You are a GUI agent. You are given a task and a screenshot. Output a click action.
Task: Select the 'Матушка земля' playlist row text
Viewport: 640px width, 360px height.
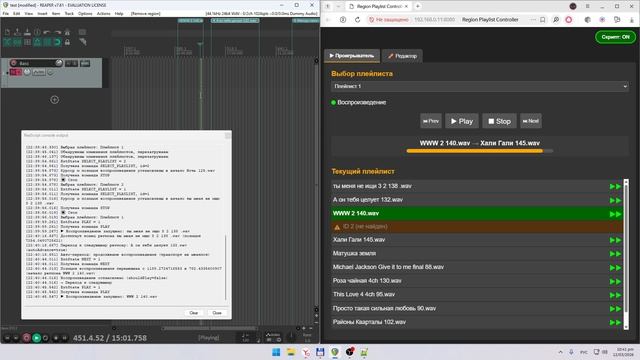coord(354,253)
